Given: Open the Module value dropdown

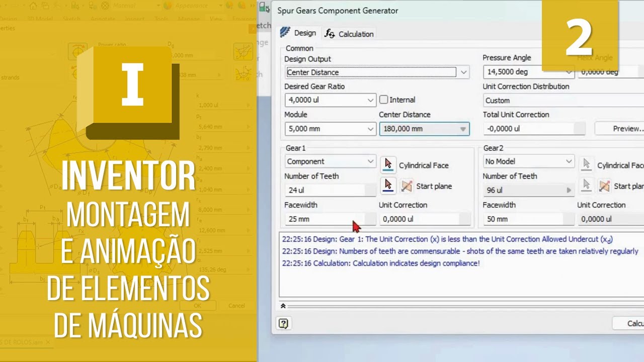Looking at the screenshot, I should pos(370,129).
